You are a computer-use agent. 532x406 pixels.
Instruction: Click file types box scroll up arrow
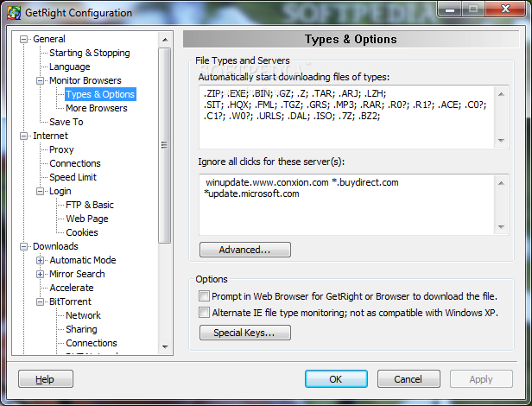tap(501, 94)
